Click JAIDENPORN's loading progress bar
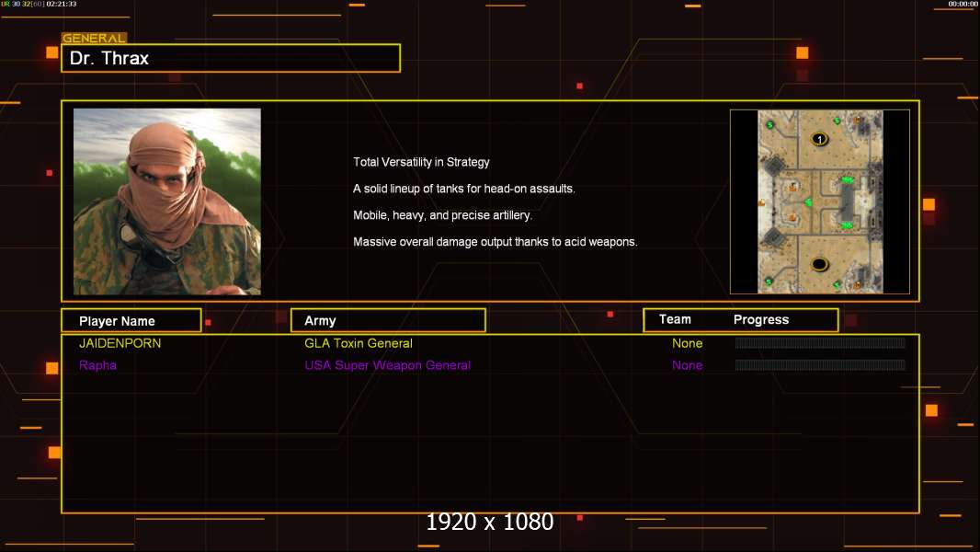 [x=820, y=342]
